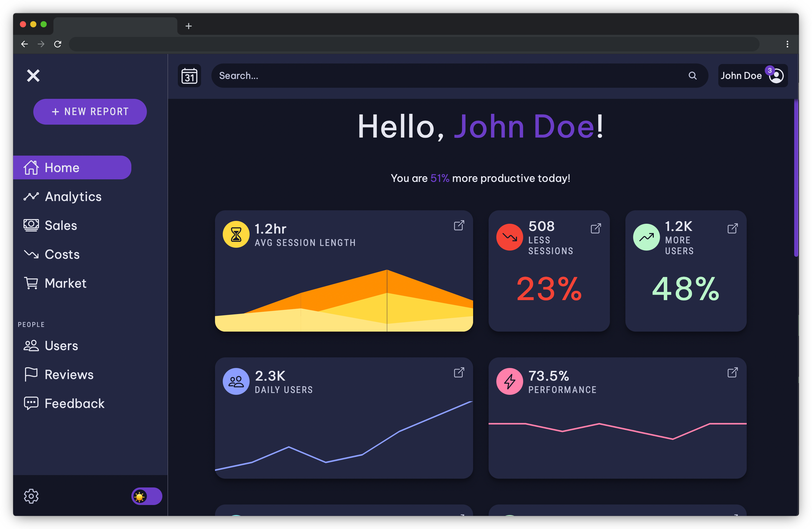
Task: Toggle the light/dark theme switch
Action: 147,496
